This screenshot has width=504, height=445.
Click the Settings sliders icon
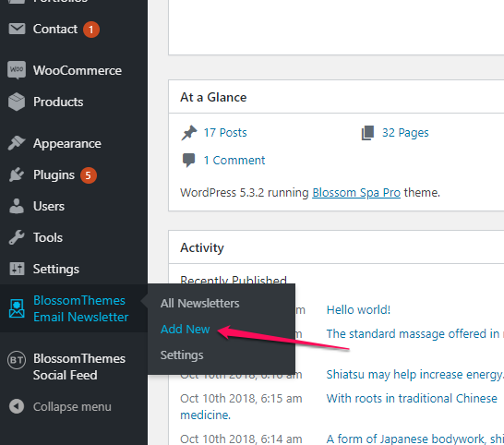[x=17, y=269]
